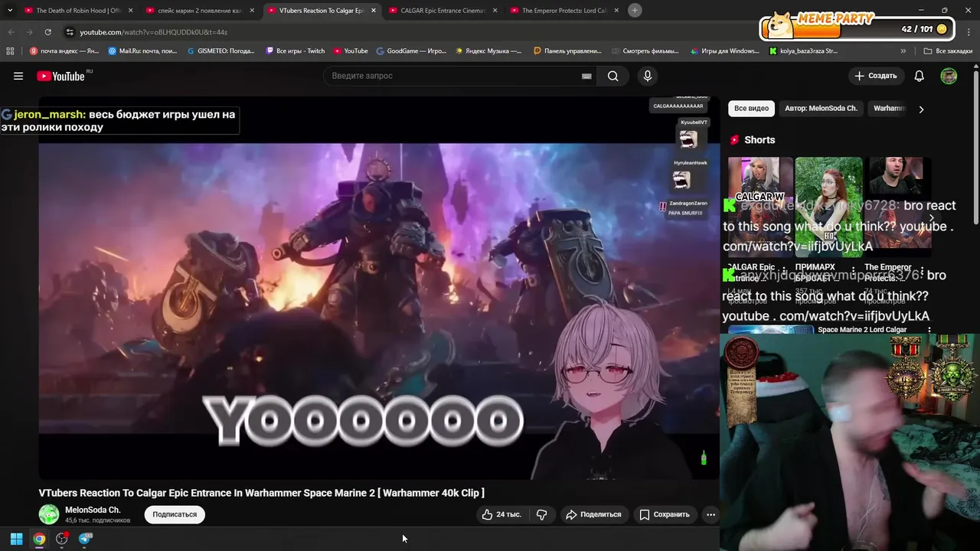Submit search with magnifier icon

pos(612,76)
